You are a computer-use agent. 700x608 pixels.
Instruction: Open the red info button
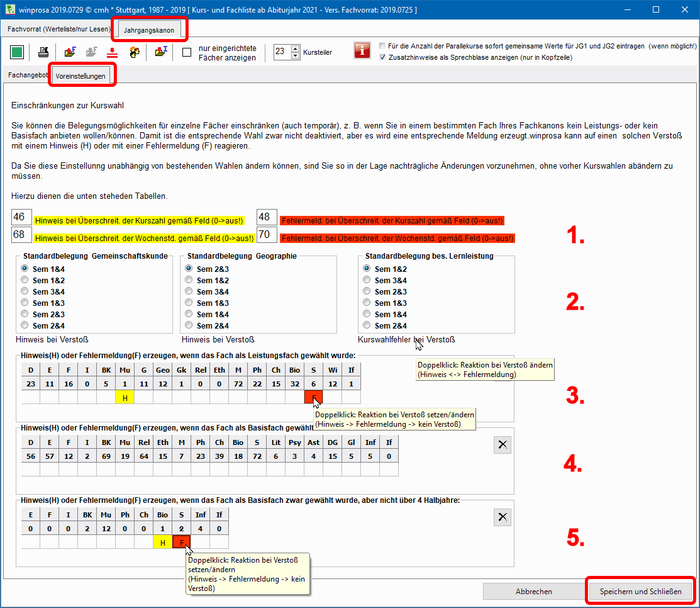click(x=362, y=52)
